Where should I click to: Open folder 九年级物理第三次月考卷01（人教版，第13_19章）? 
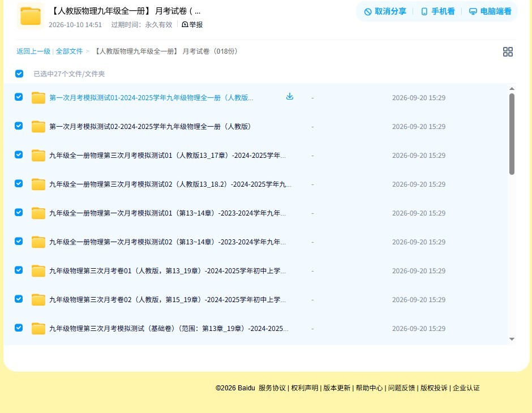[x=168, y=270]
